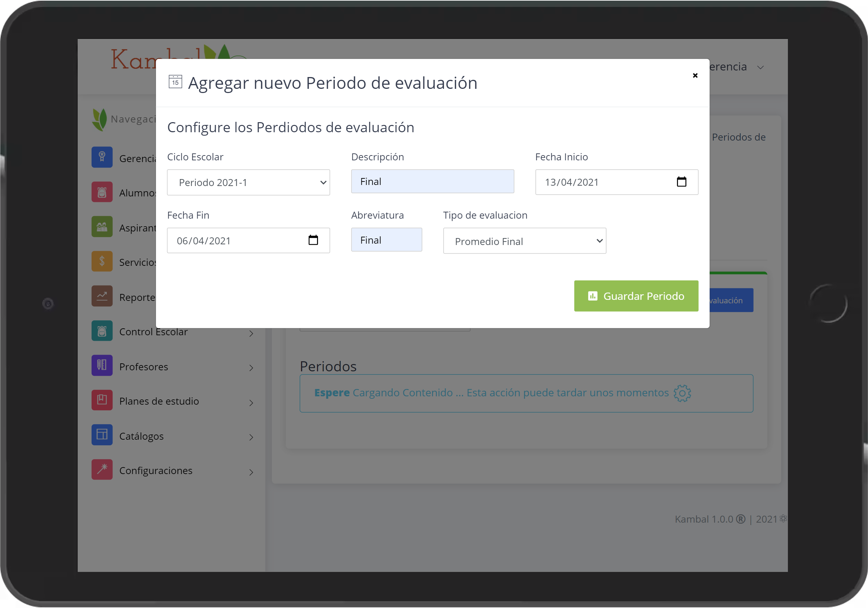The image size is (868, 608).
Task: Click the Configuraciones wand icon
Action: pyautogui.click(x=102, y=470)
